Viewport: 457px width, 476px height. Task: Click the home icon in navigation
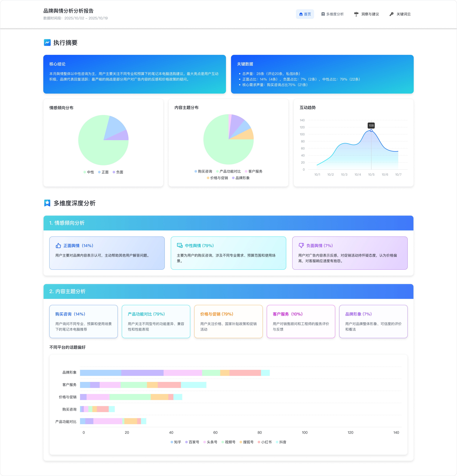pos(301,14)
